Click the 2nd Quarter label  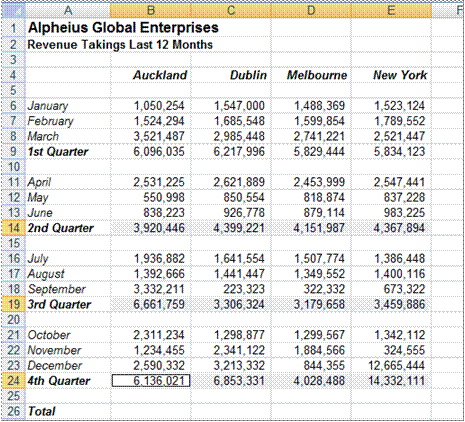tap(68, 228)
